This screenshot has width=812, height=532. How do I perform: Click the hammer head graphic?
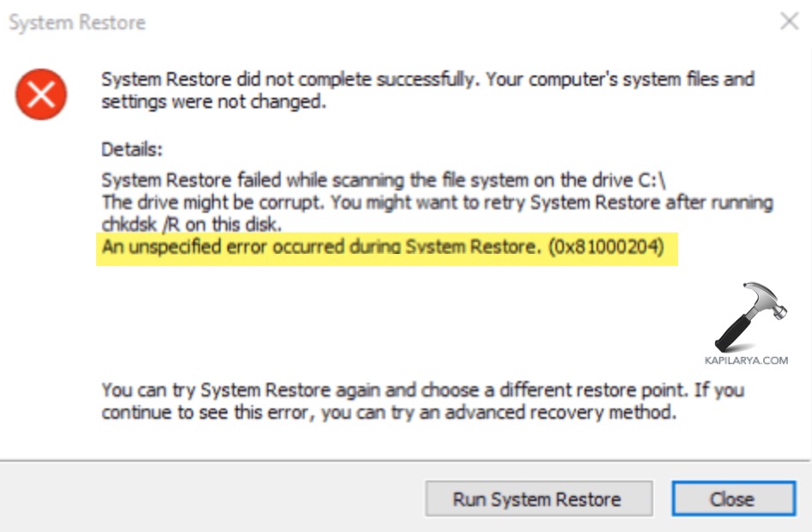pyautogui.click(x=764, y=300)
